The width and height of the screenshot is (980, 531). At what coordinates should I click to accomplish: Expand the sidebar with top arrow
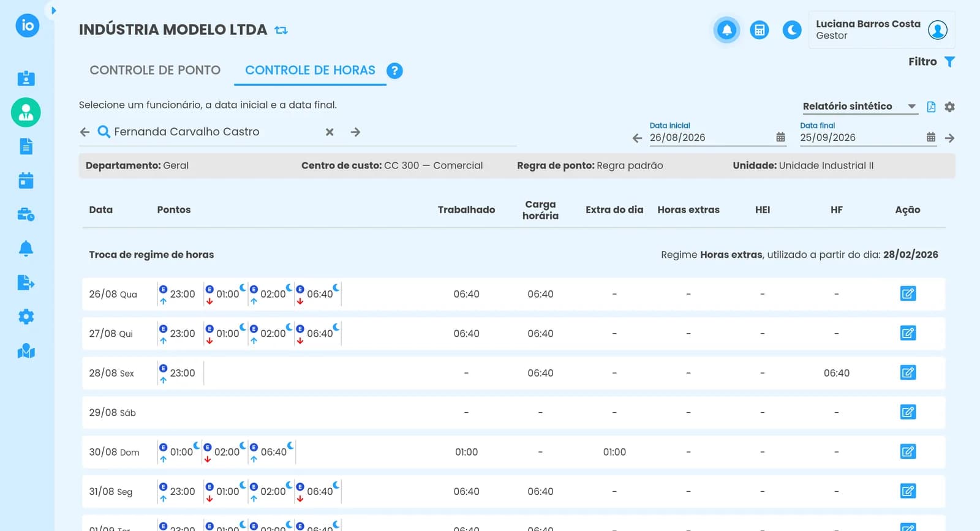(x=53, y=10)
